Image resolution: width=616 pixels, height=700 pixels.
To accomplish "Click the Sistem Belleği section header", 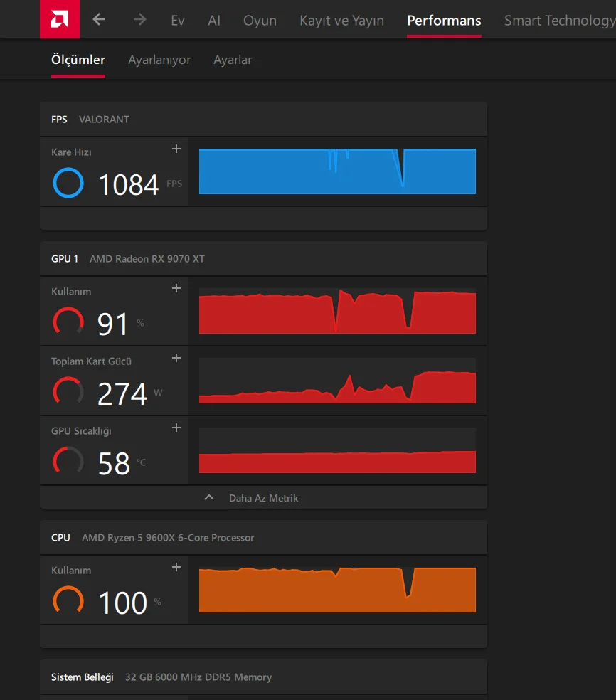I will point(263,677).
